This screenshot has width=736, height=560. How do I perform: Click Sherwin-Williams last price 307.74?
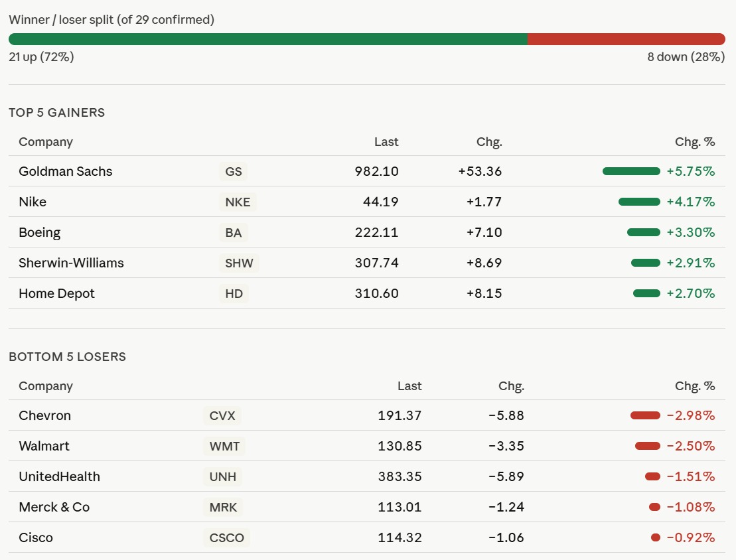376,263
